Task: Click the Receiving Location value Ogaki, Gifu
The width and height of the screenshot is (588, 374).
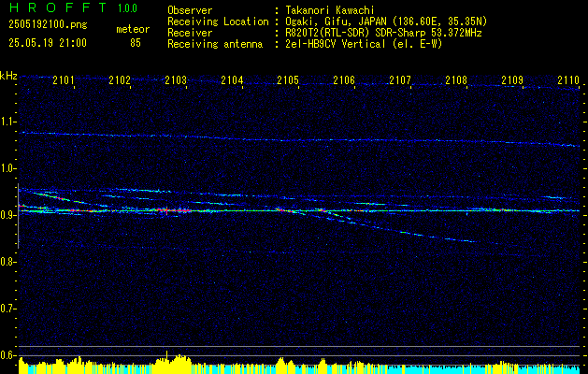Action: (x=386, y=22)
